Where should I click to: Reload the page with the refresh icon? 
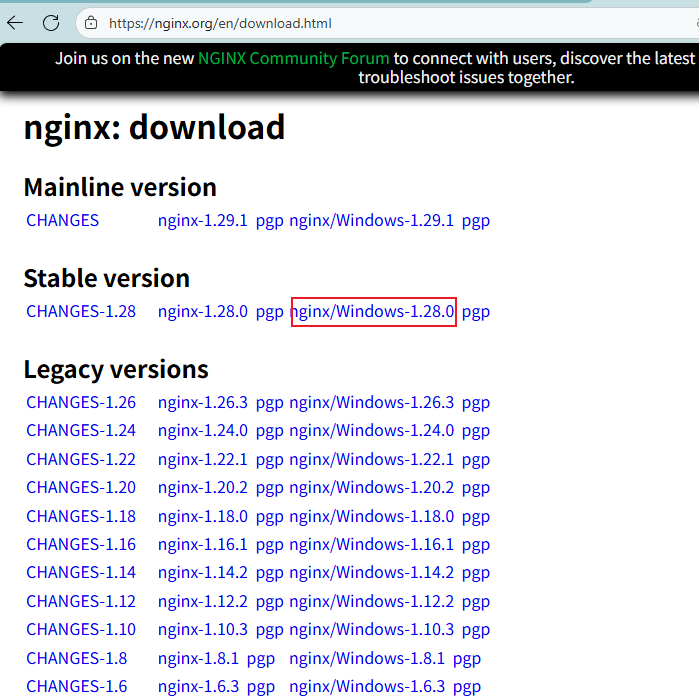pyautogui.click(x=51, y=23)
